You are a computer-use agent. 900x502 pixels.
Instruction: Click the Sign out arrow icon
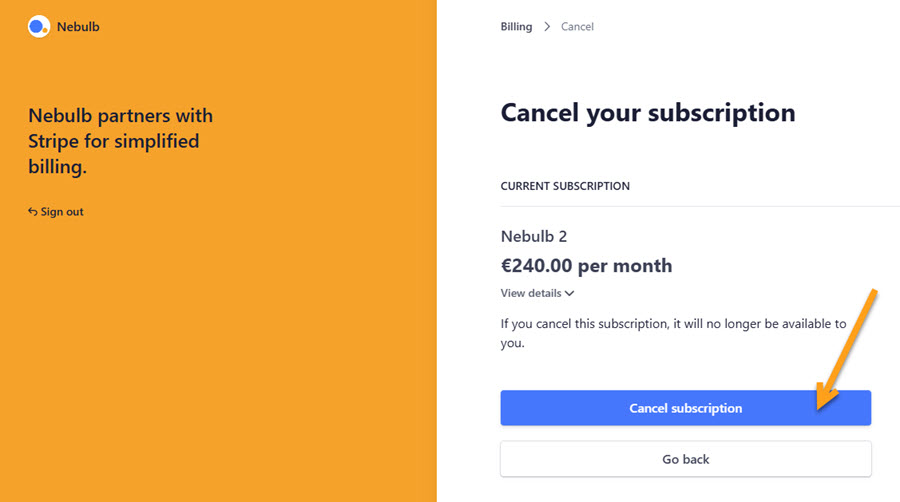33,212
